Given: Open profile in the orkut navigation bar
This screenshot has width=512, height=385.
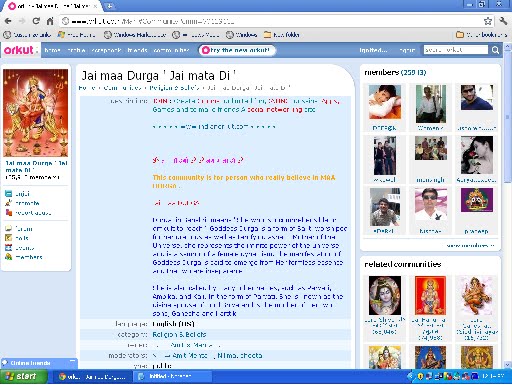Looking at the screenshot, I should 76,50.
